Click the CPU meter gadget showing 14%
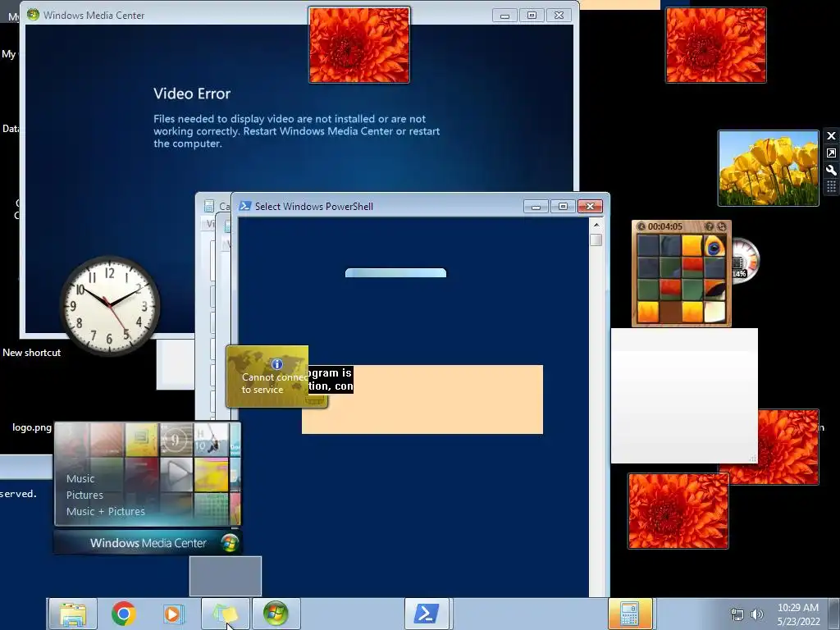Viewport: 840px width, 630px height. pyautogui.click(x=745, y=261)
